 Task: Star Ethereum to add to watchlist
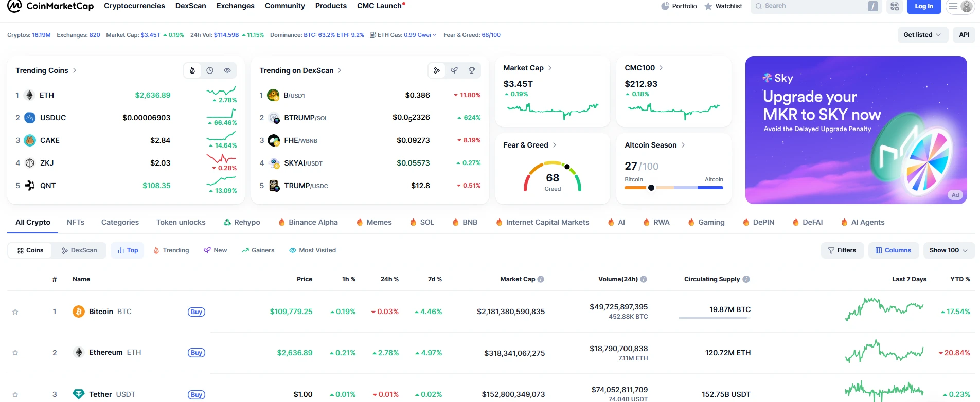pos(15,353)
